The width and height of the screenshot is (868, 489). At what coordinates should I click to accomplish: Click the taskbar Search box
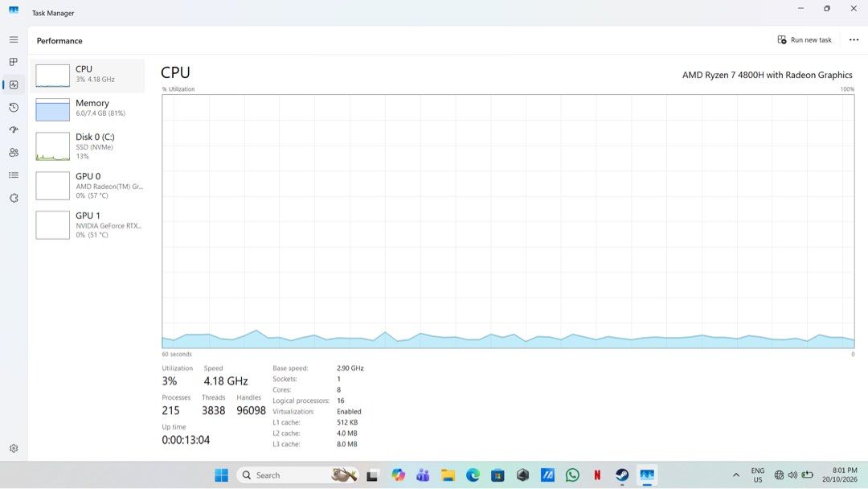298,475
